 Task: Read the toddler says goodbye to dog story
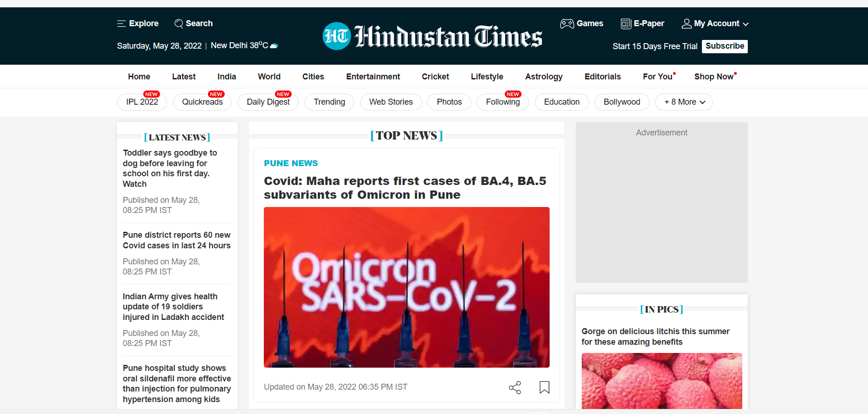coord(170,168)
